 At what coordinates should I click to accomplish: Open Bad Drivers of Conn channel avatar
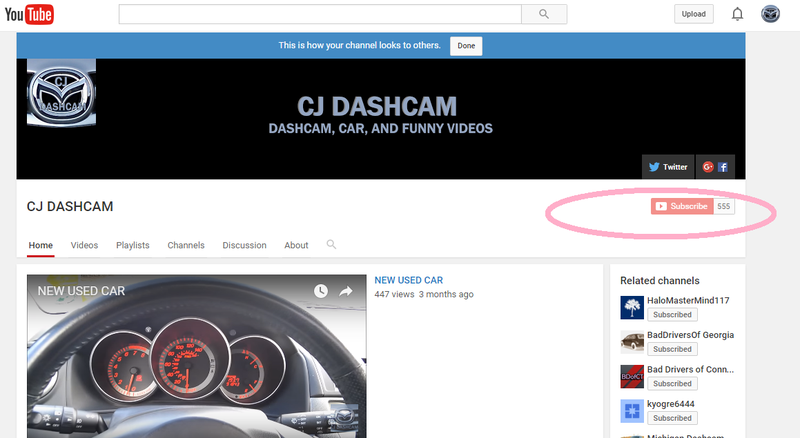632,377
